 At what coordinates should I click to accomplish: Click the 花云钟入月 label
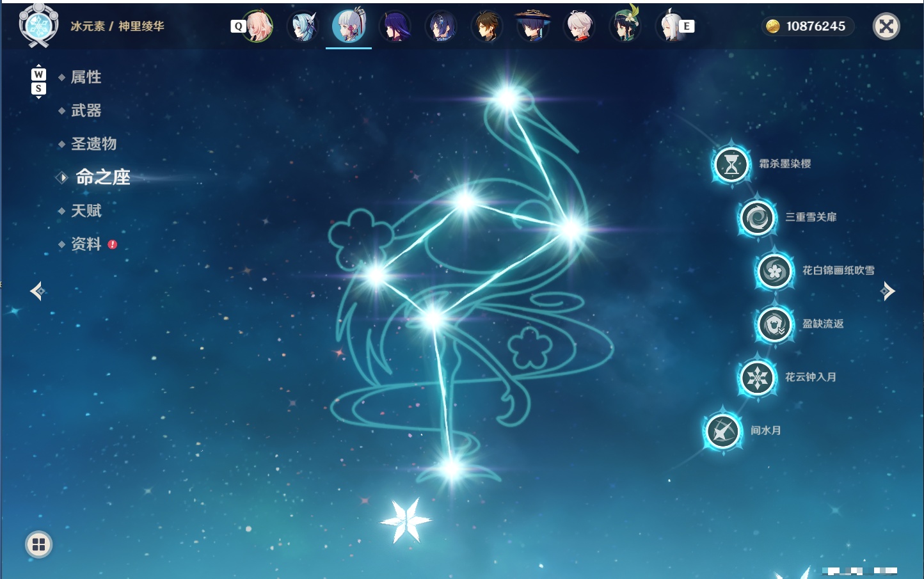[811, 377]
